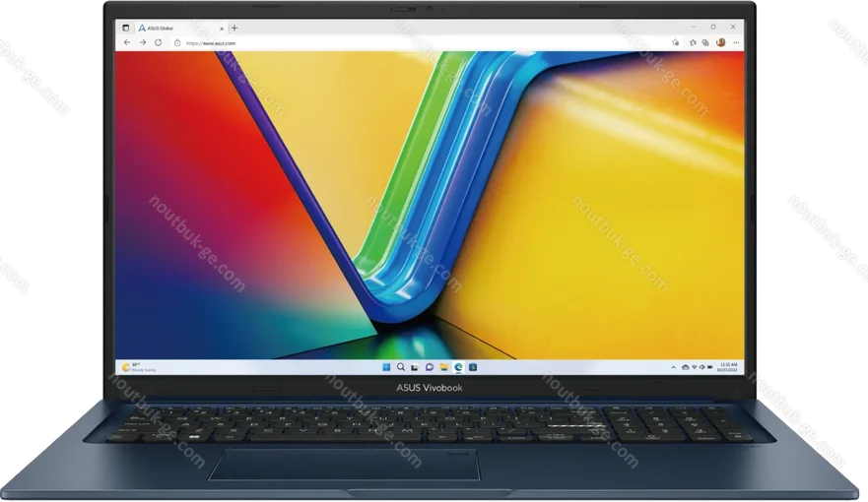Open the browser profile avatar
Screen dimensions: 868x502
point(720,42)
